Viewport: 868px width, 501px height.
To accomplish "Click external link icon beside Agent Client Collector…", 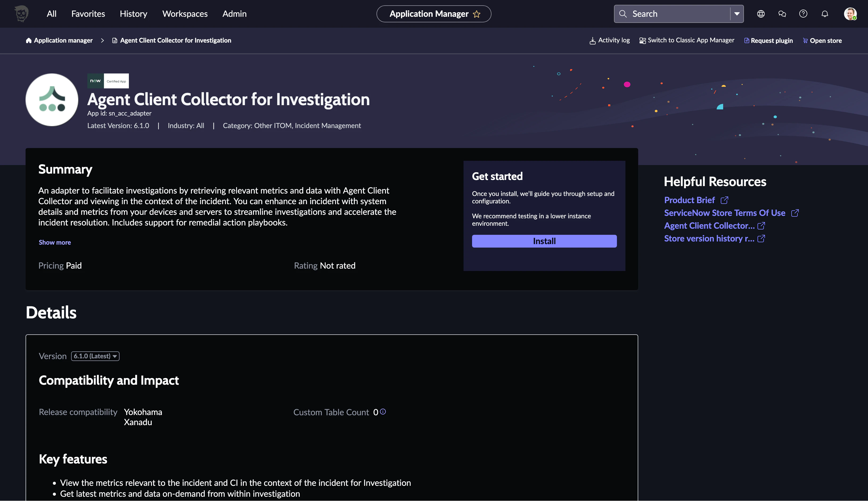I will [761, 226].
